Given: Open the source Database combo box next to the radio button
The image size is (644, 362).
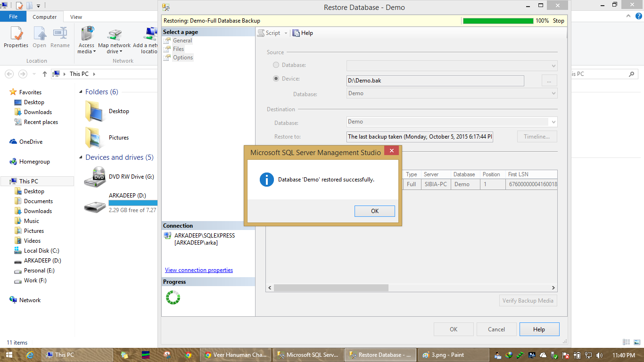Looking at the screenshot, I should (452, 66).
